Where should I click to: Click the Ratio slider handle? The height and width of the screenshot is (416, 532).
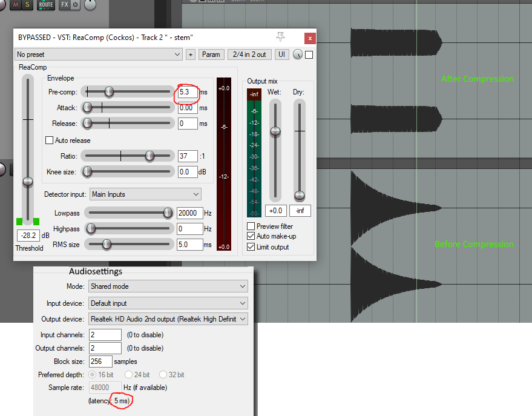[149, 156]
